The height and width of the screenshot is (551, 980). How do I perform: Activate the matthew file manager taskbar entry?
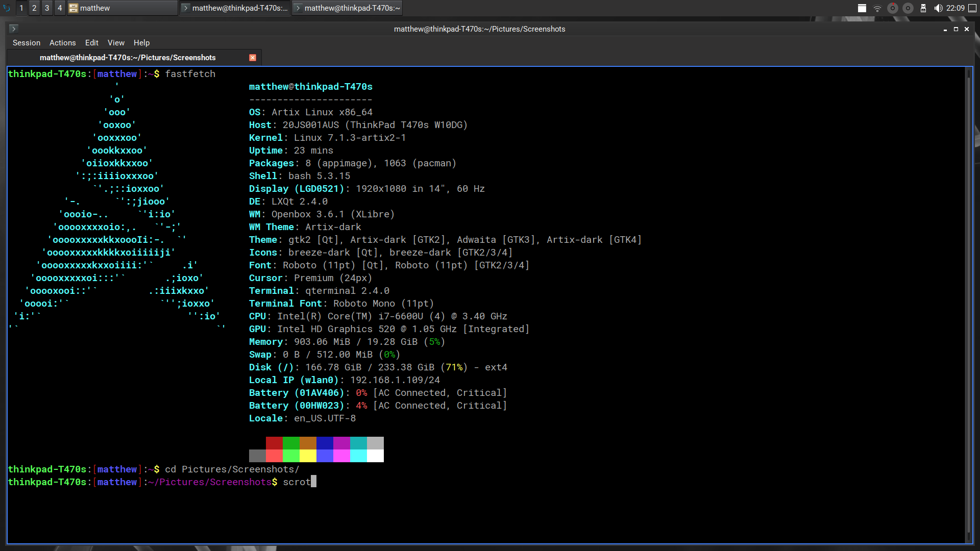tap(122, 8)
